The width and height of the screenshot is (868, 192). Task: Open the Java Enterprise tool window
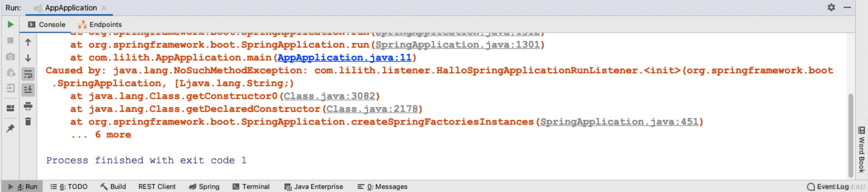click(x=314, y=186)
